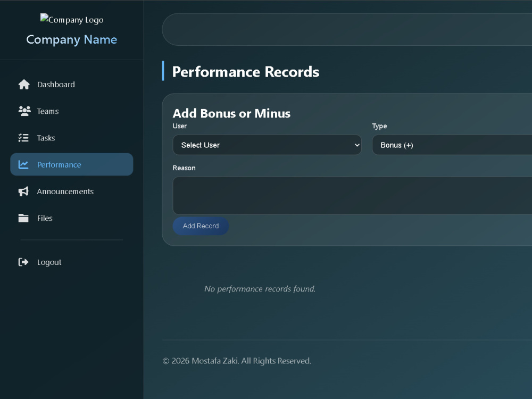Image resolution: width=532 pixels, height=399 pixels.
Task: Click the '© 2026 Mostafa Zaki' footer text
Action: 237,361
